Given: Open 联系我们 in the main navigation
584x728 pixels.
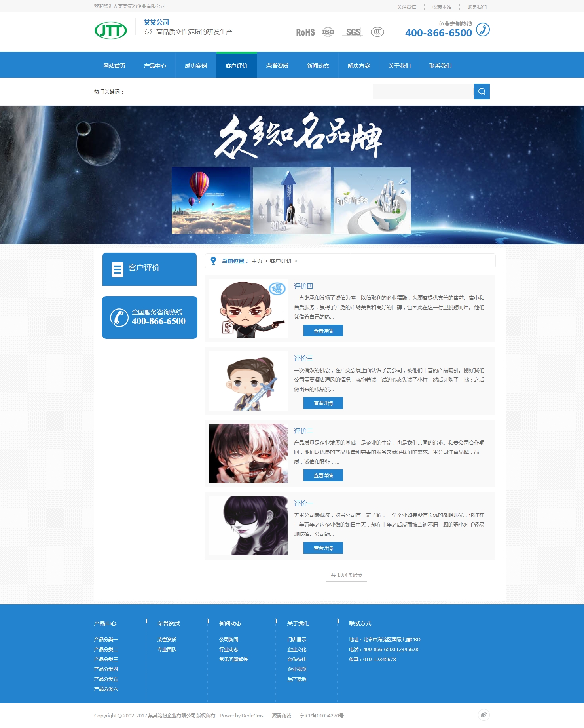Looking at the screenshot, I should (x=440, y=66).
